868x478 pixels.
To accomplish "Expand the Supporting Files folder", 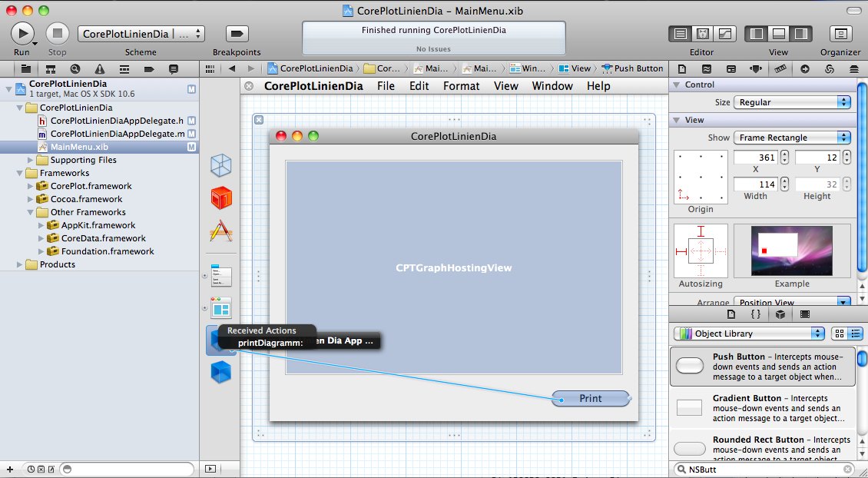I will [x=31, y=160].
